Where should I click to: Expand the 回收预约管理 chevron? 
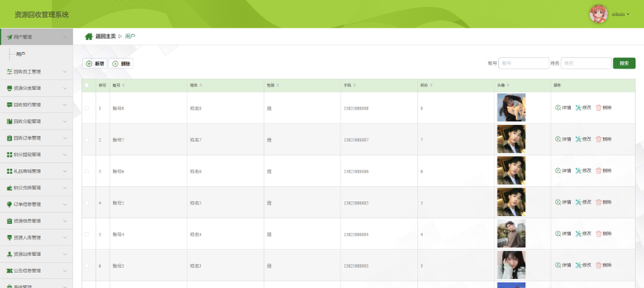click(65, 105)
